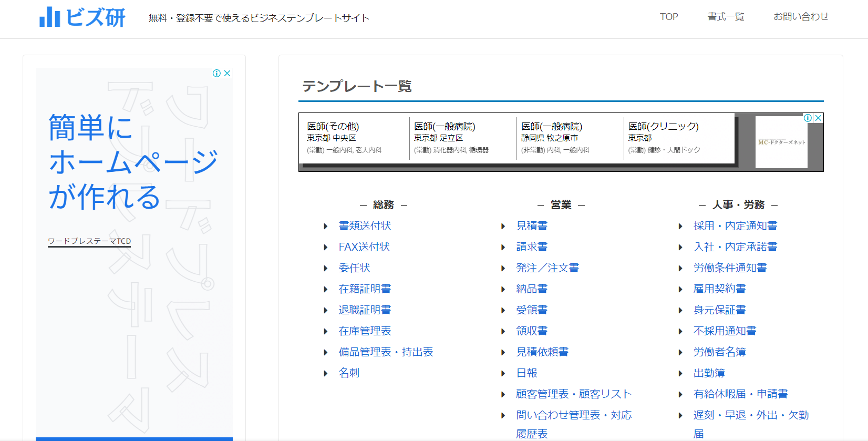The width and height of the screenshot is (868, 441).
Task: Open the 退職証明書 template link
Action: [365, 310]
